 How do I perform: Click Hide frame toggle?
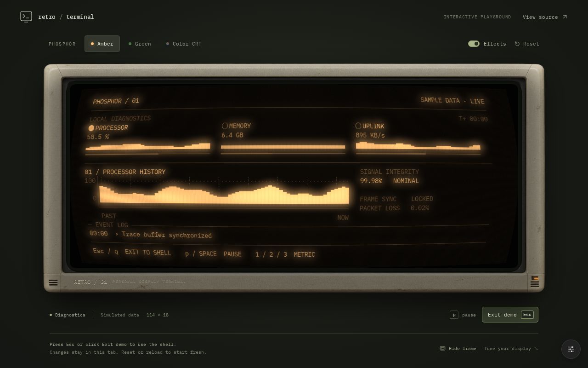click(x=458, y=348)
